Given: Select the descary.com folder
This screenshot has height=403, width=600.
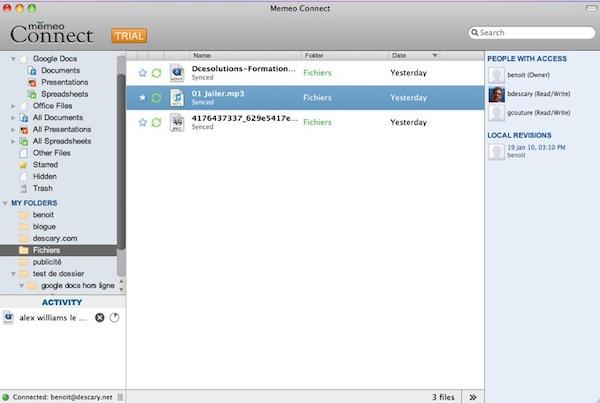Looking at the screenshot, I should [x=55, y=238].
